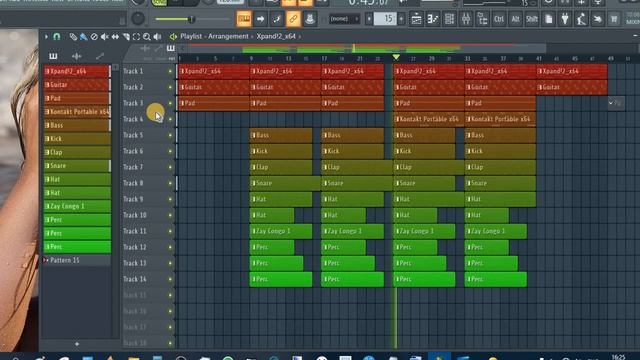Toggle Track 1 mute switch
Screen dimensions: 640x360
click(x=170, y=71)
